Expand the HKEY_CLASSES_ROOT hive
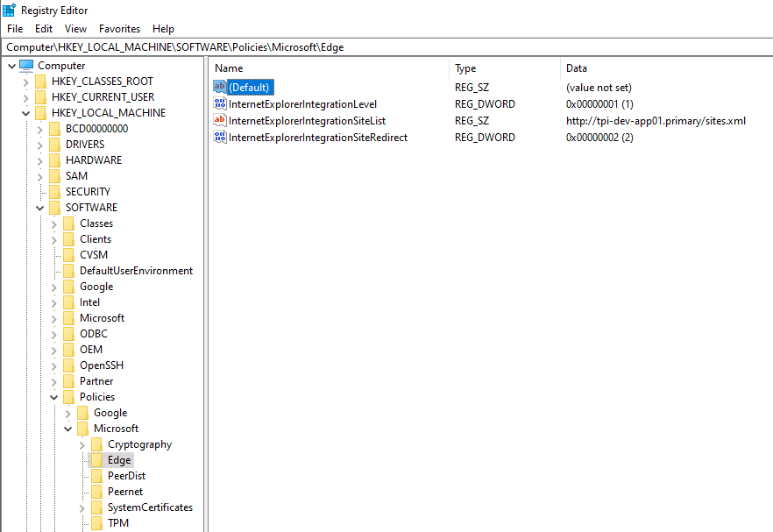 (26, 82)
